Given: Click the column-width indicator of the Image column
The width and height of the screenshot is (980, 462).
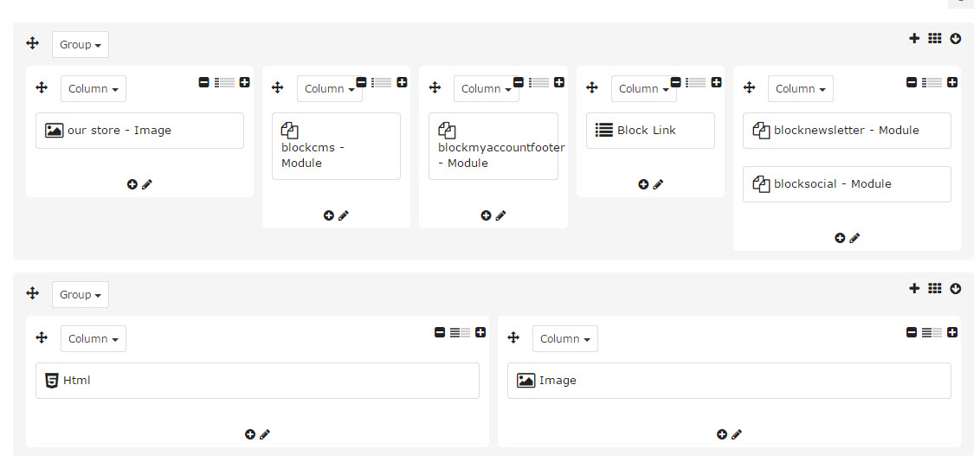Looking at the screenshot, I should coord(932,333).
